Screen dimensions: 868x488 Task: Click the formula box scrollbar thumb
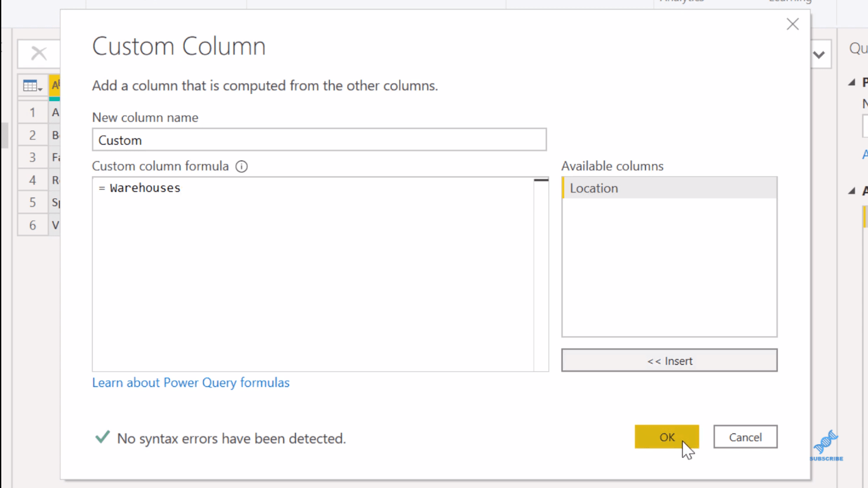[541, 180]
